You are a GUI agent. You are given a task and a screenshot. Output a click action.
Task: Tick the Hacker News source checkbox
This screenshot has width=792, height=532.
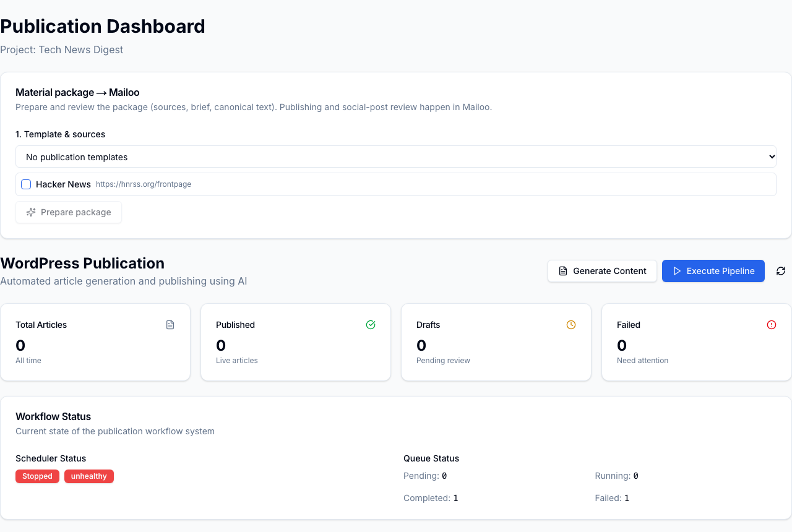(26, 184)
